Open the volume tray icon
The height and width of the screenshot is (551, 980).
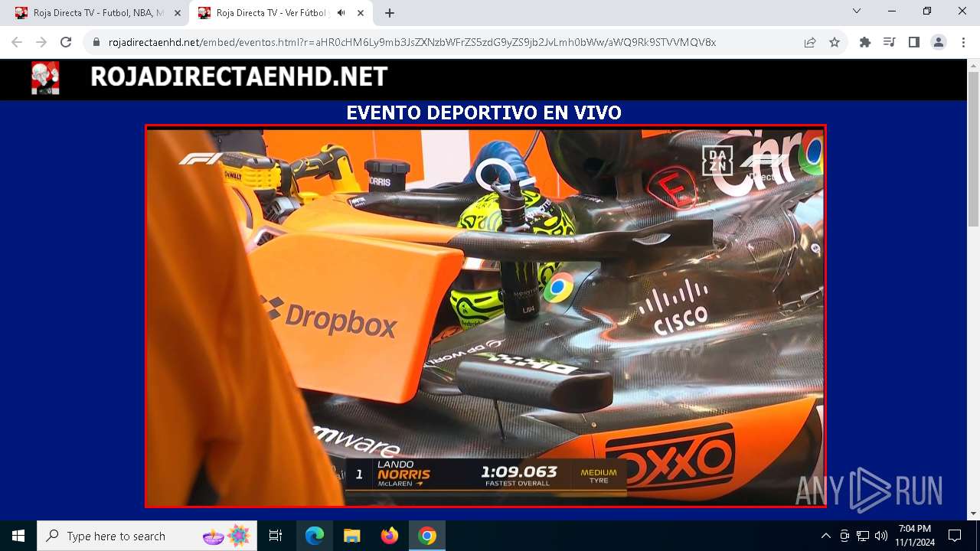[x=881, y=536]
